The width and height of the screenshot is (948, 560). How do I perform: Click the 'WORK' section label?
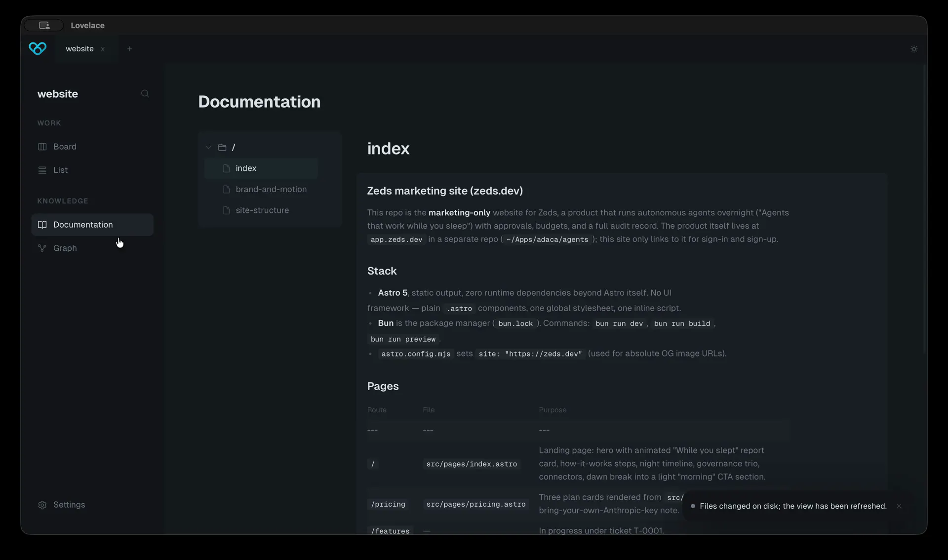pyautogui.click(x=49, y=123)
